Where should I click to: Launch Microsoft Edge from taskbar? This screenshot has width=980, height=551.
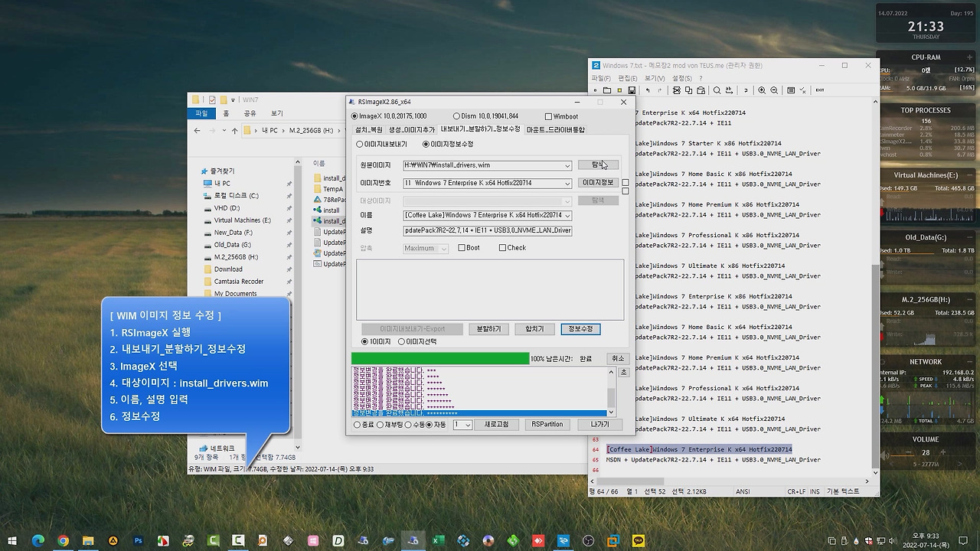[x=38, y=540]
